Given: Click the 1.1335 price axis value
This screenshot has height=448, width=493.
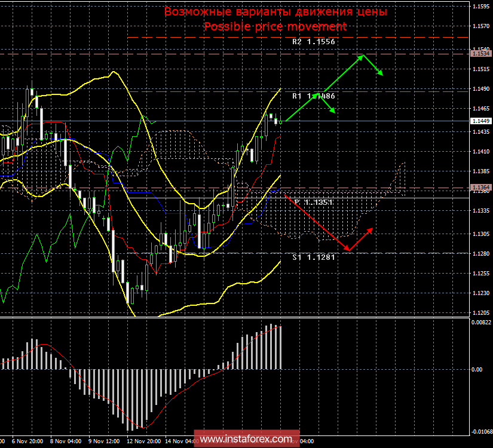Looking at the screenshot, I should point(481,211).
